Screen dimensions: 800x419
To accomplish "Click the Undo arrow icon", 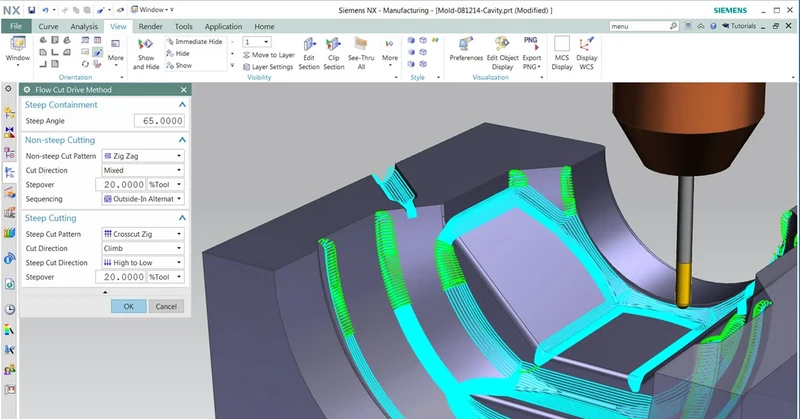I will [x=45, y=10].
